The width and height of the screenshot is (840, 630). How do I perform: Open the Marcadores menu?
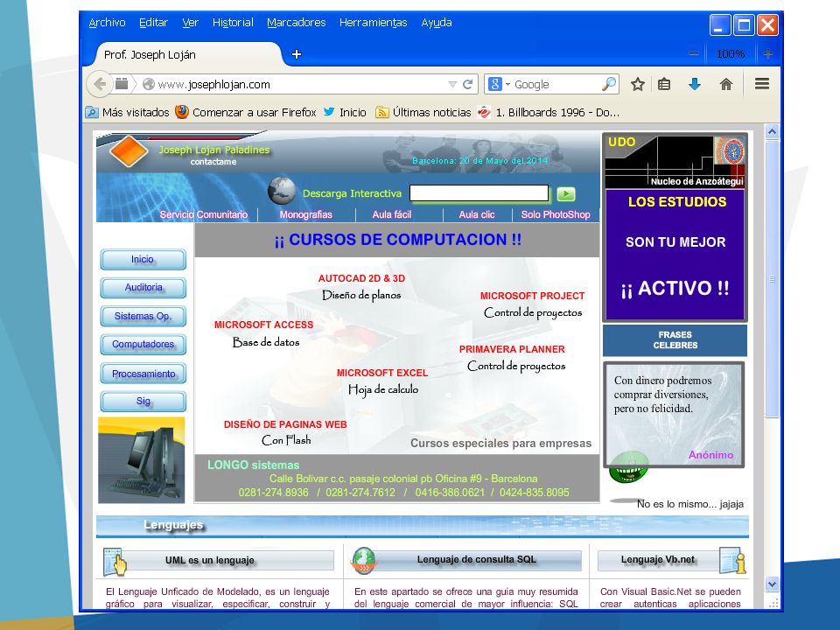pyautogui.click(x=297, y=23)
